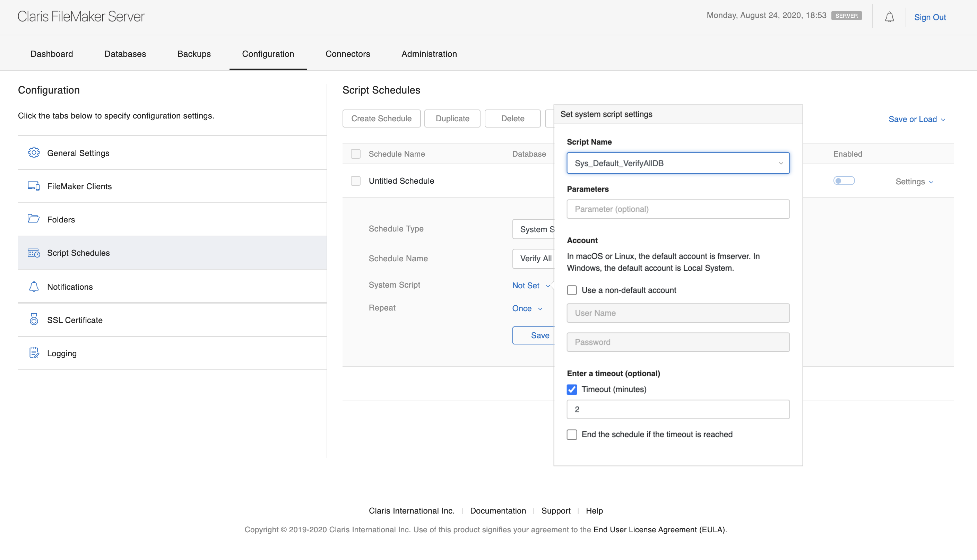Click the FileMaker Clients devices icon

34,186
